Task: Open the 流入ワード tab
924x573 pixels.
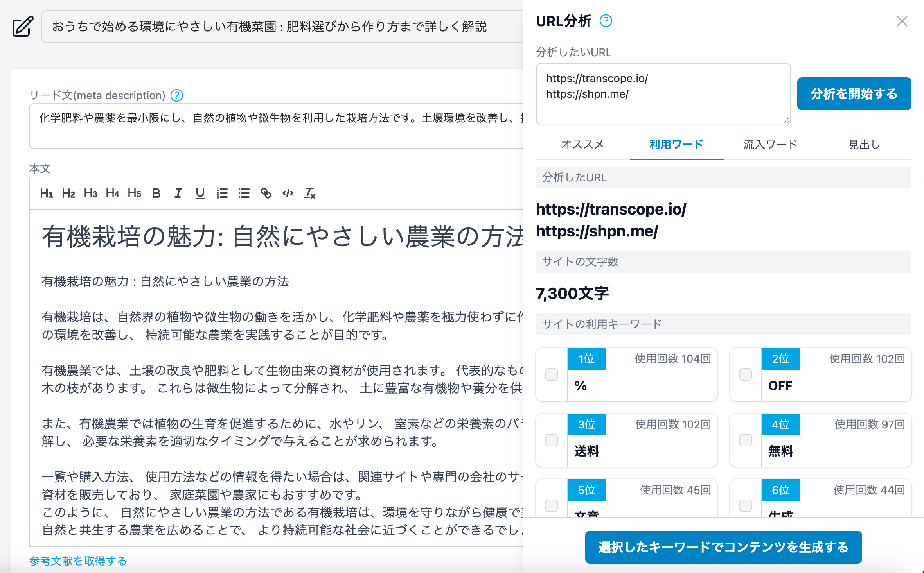Action: pos(770,145)
